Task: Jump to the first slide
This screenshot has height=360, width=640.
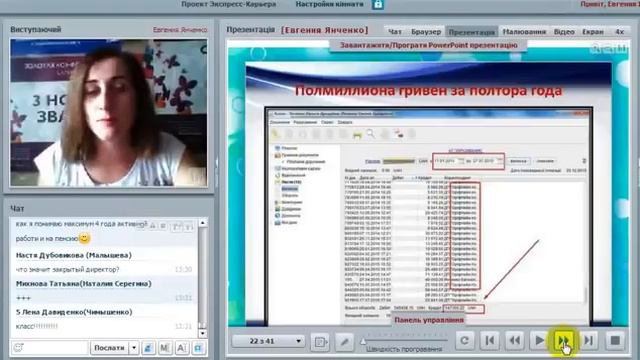Action: (490, 340)
